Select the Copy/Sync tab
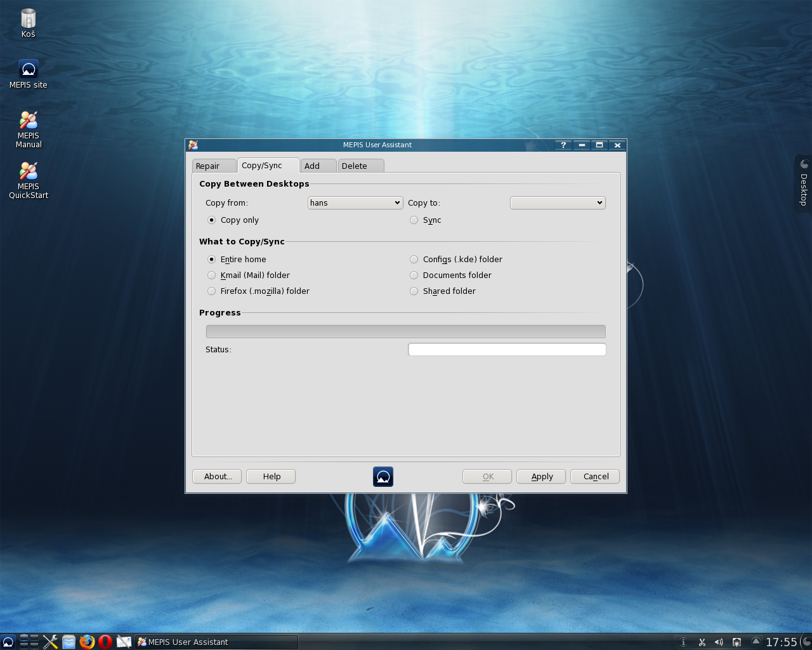The height and width of the screenshot is (650, 812). click(267, 165)
